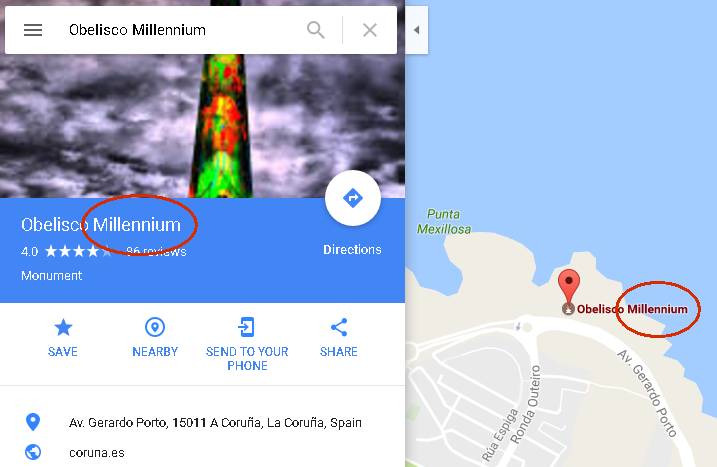Click the blue location pin icon

pos(33,422)
